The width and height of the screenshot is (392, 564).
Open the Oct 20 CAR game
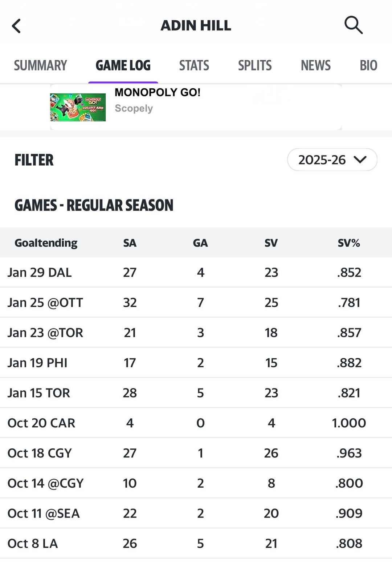point(41,423)
